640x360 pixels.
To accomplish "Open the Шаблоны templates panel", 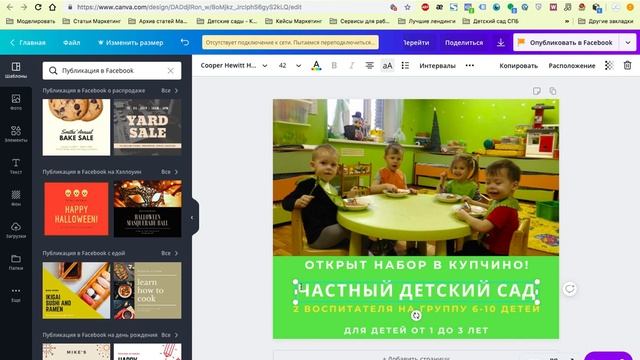I will pyautogui.click(x=16, y=70).
